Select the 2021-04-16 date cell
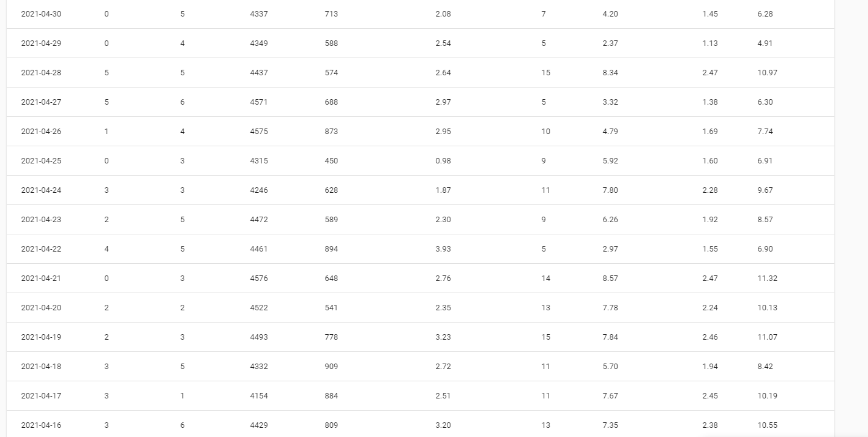This screenshot has width=868, height=437. (41, 425)
